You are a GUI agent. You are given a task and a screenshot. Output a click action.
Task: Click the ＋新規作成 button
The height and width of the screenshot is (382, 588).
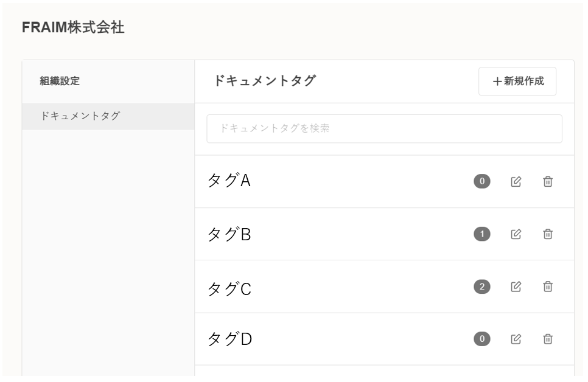coord(517,82)
